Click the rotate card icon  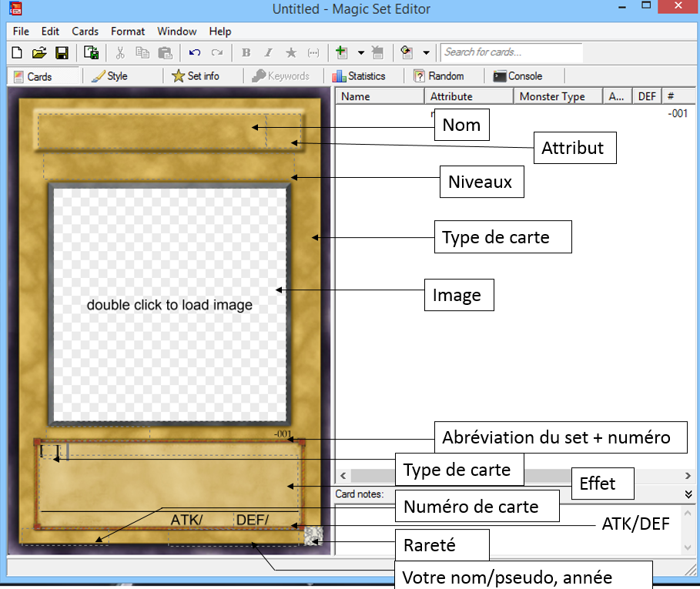pos(407,52)
